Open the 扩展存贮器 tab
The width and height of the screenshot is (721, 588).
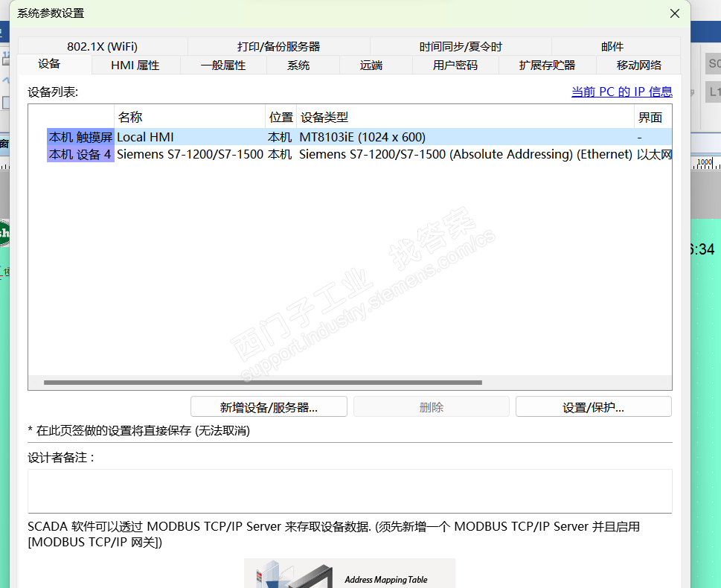point(547,65)
